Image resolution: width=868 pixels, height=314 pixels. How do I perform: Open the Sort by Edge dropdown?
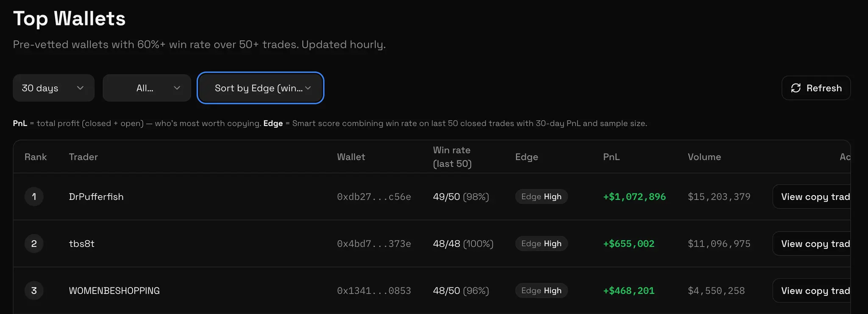click(260, 88)
